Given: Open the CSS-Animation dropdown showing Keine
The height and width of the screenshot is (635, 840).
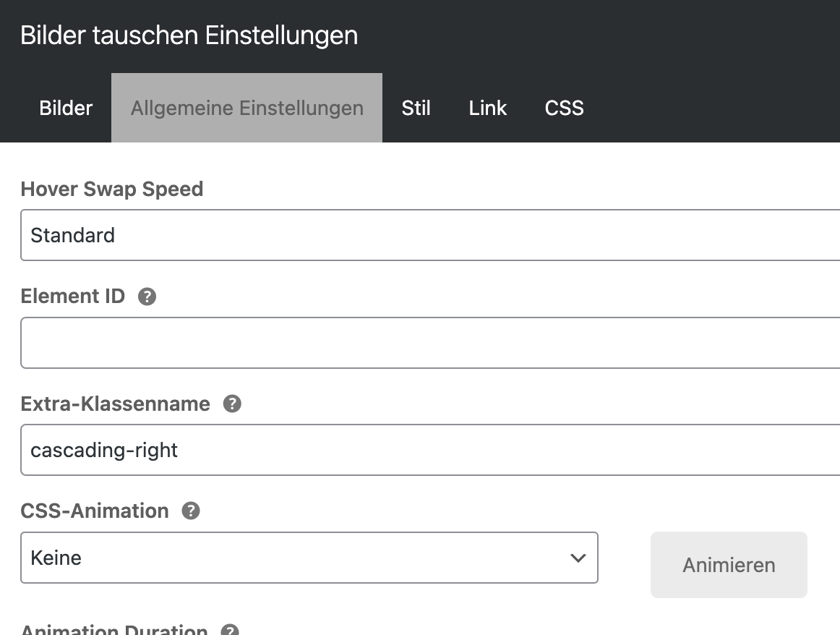Looking at the screenshot, I should 309,558.
